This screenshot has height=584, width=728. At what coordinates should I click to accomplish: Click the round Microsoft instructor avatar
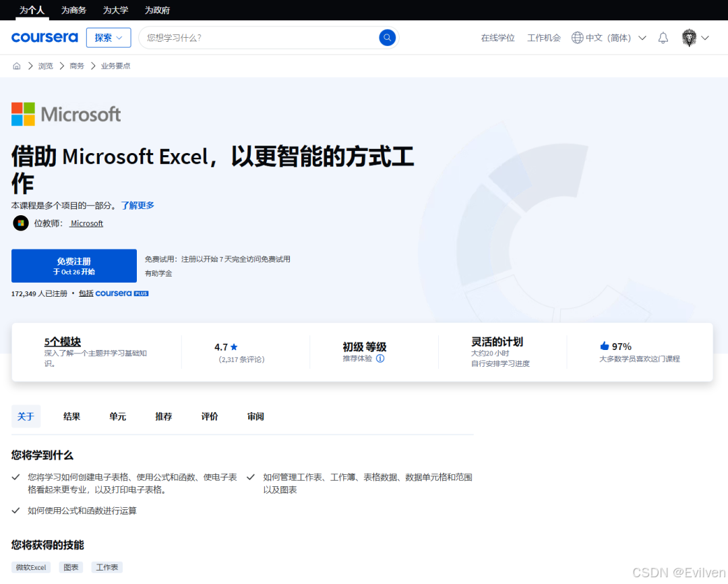click(20, 223)
